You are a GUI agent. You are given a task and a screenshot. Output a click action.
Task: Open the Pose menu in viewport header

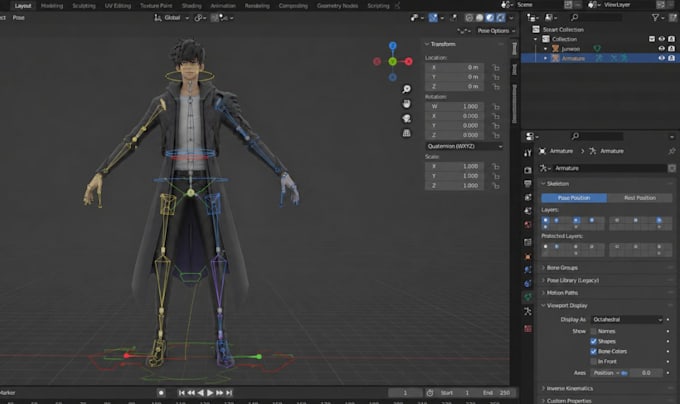click(18, 18)
